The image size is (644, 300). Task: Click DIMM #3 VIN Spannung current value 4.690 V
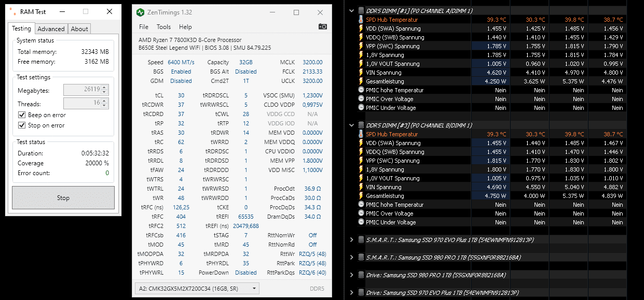pos(496,187)
